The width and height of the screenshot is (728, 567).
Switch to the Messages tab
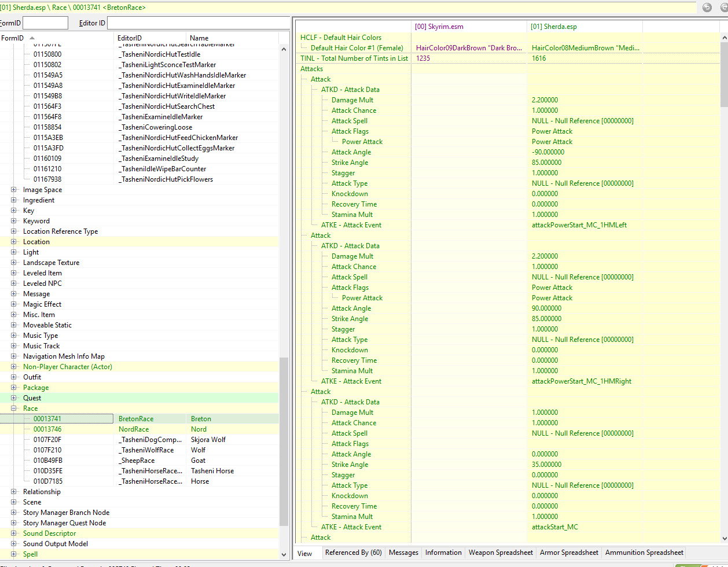pyautogui.click(x=403, y=553)
